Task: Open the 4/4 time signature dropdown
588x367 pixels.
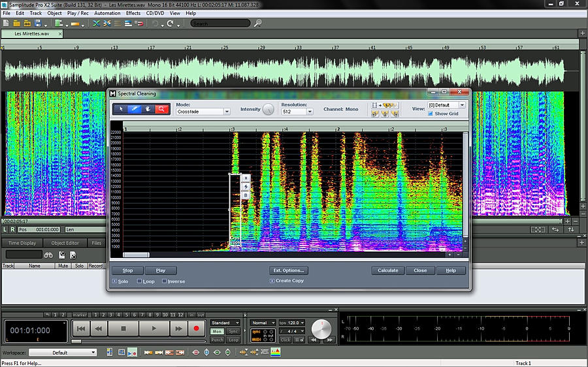Action: (292, 331)
